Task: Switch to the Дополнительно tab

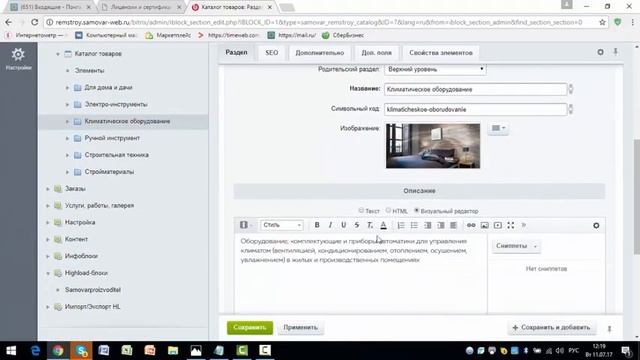Action: click(320, 53)
